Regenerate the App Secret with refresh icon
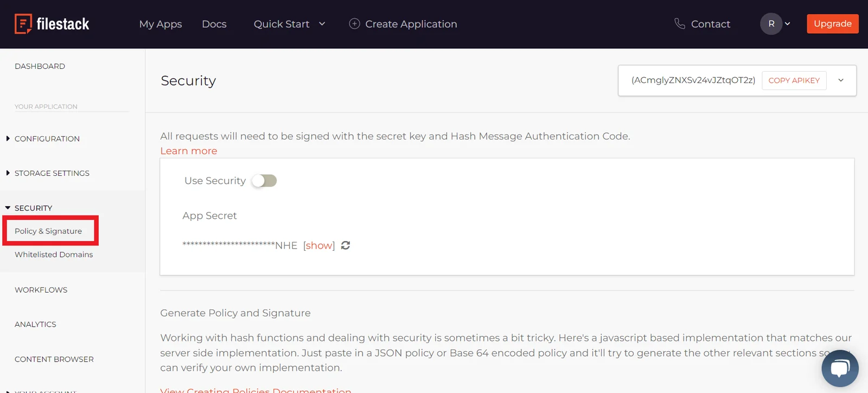This screenshot has height=393, width=868. pos(346,245)
